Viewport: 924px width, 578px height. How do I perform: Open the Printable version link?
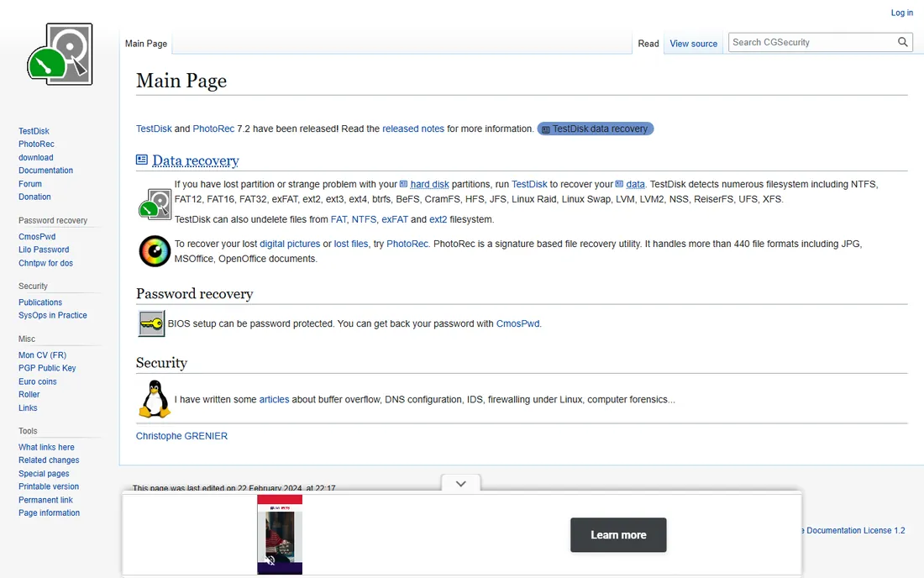coord(49,486)
